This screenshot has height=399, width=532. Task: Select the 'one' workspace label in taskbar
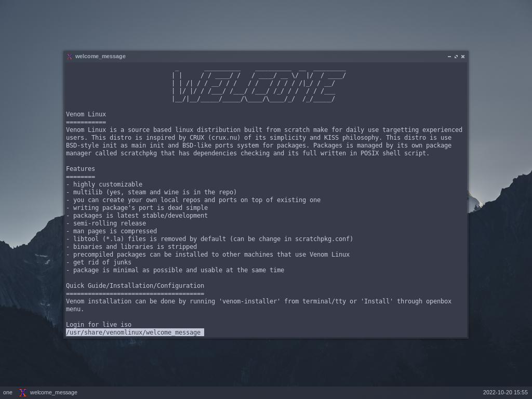[x=7, y=393]
